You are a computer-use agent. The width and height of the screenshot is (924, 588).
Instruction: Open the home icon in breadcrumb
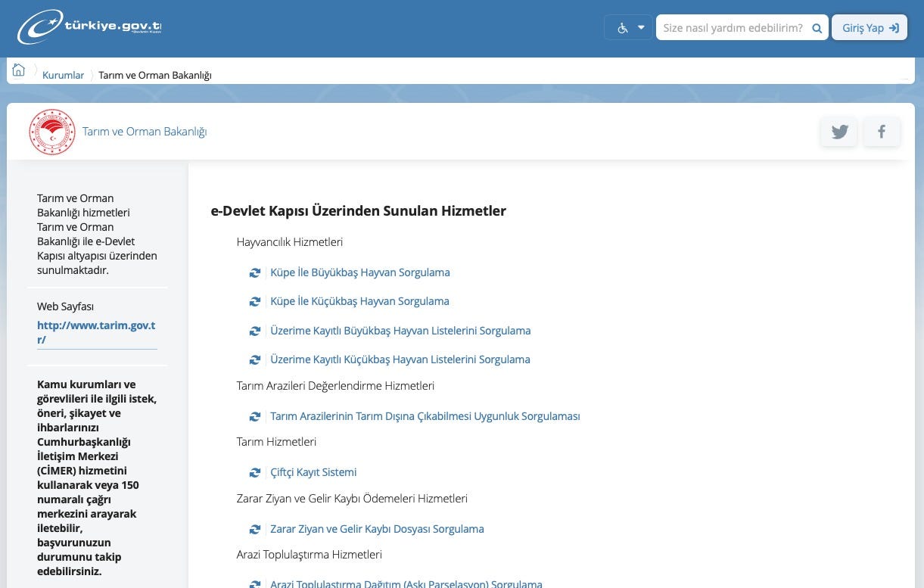19,70
